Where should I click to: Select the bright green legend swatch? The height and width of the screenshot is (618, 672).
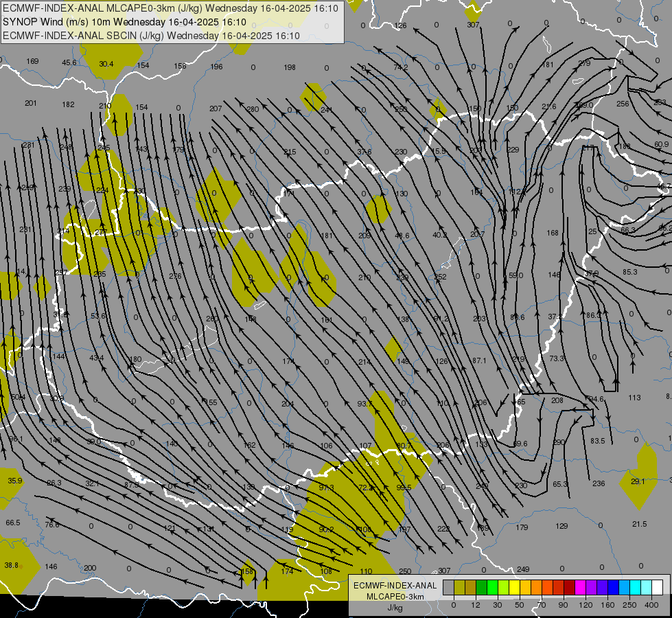click(x=493, y=587)
